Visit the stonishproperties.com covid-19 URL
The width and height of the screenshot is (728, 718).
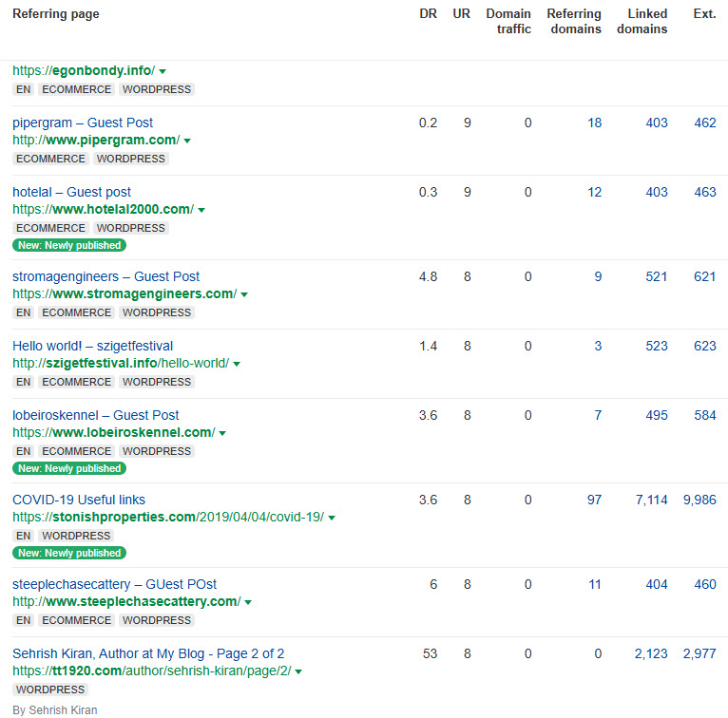168,517
